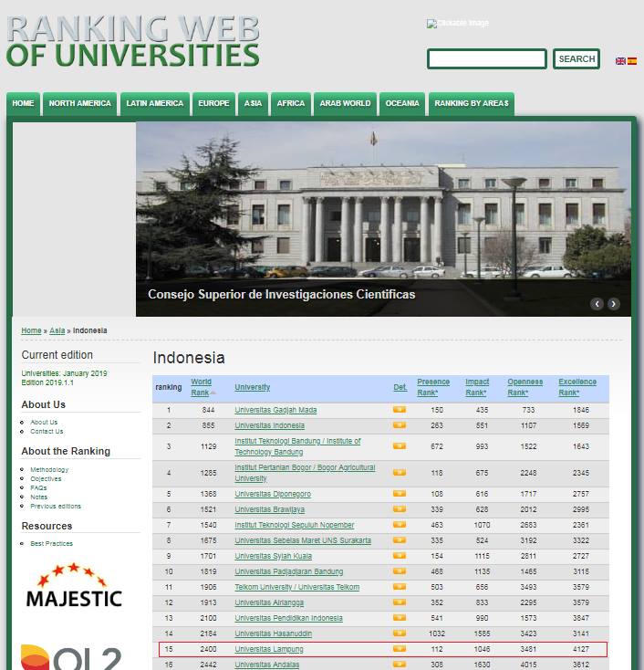
Task: Open the EUROPE tab
Action: (x=213, y=103)
